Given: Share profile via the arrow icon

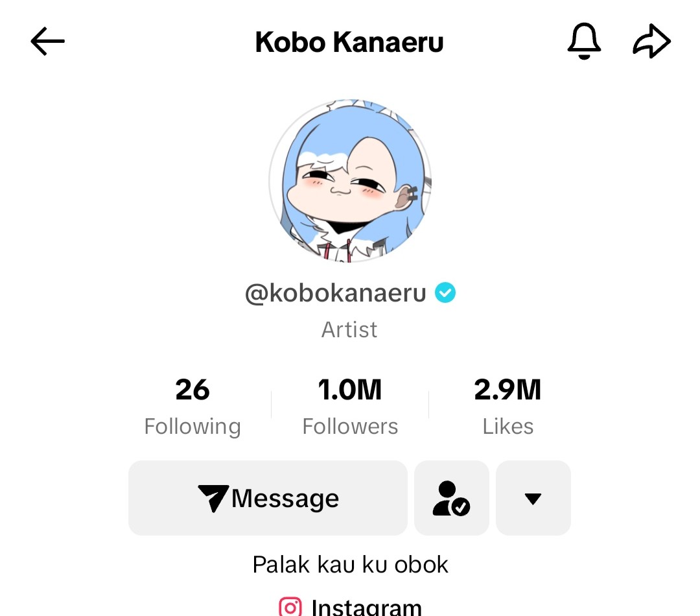Looking at the screenshot, I should tap(652, 41).
